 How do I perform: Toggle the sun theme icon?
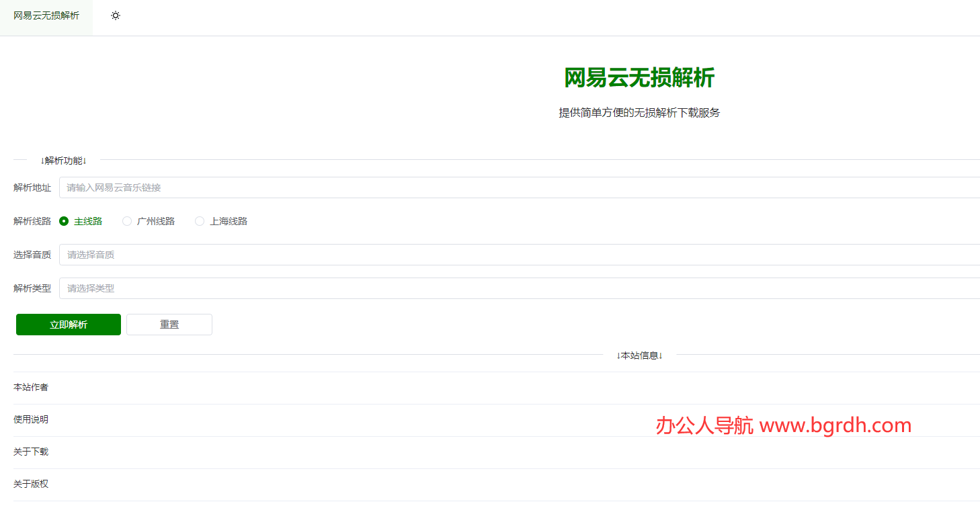116,15
